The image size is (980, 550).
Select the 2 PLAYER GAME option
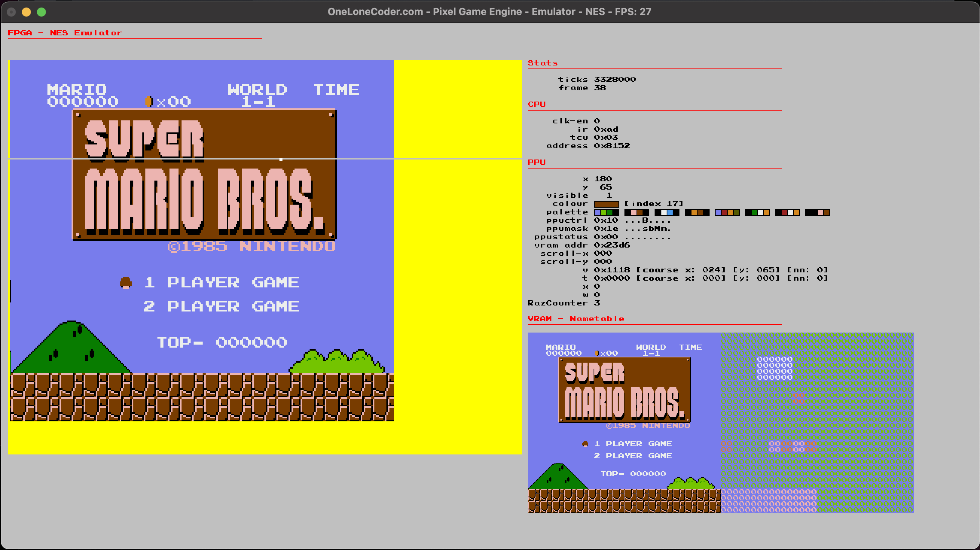coord(221,306)
